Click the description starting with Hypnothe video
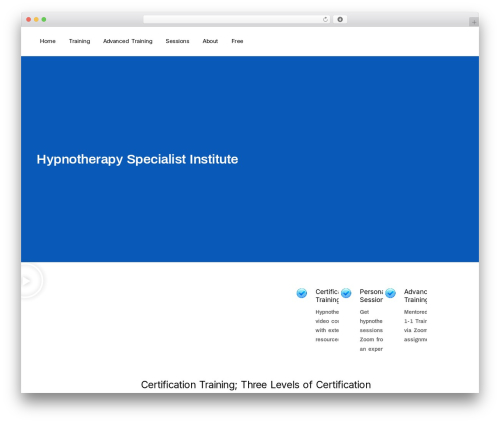Viewport: 500px width, 423px height. point(327,326)
